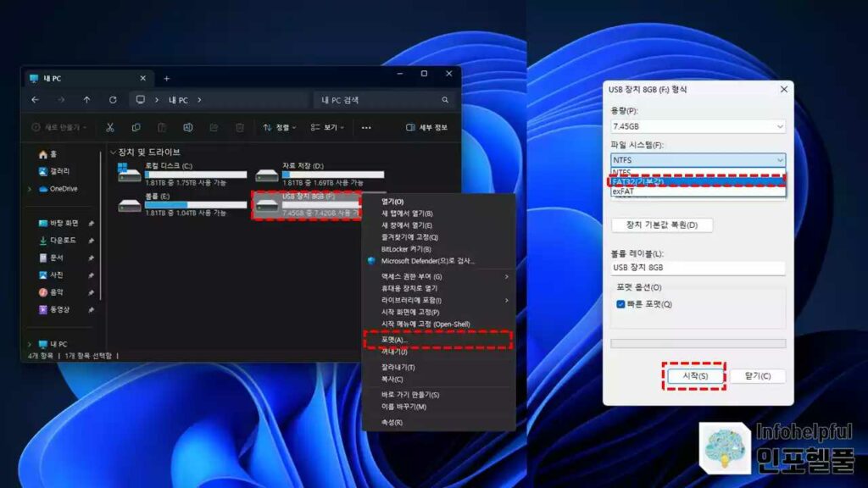
Task: Click the Forward arrow in File Explorer
Action: (61, 100)
